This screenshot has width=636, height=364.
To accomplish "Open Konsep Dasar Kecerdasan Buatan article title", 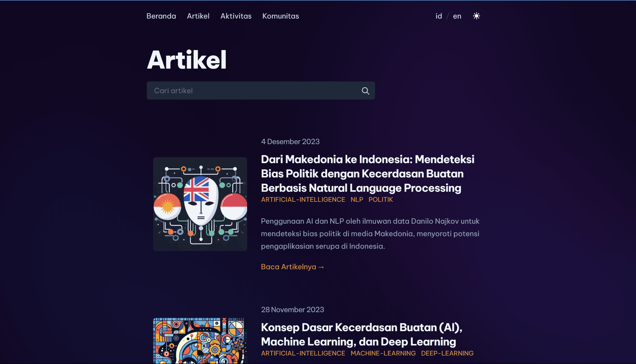I will (362, 335).
